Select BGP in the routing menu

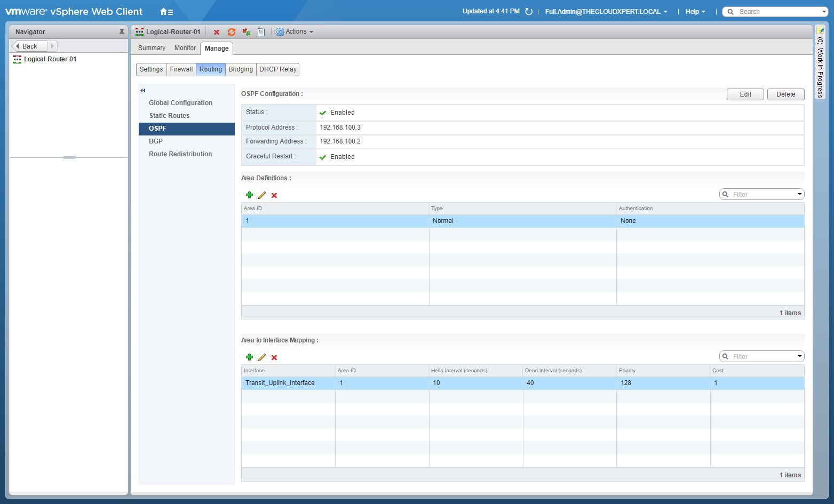point(156,141)
